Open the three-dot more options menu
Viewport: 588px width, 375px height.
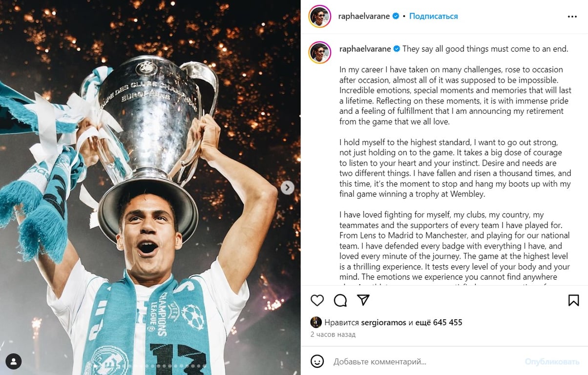(x=572, y=17)
